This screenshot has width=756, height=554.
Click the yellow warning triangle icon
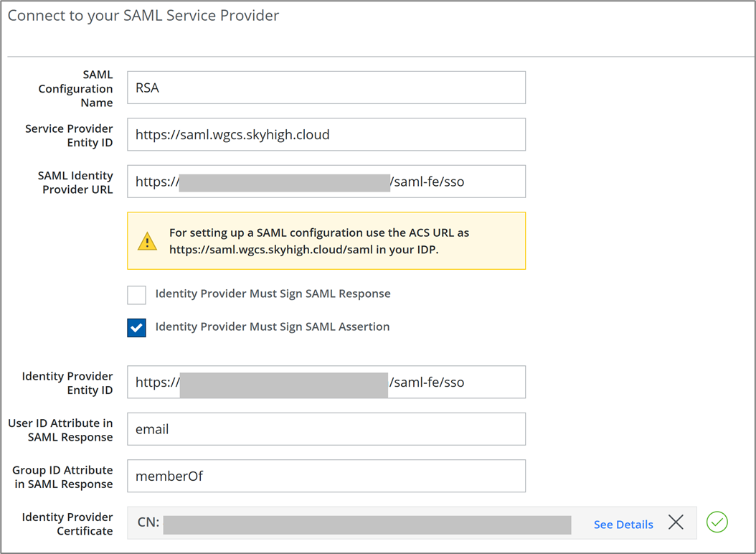pyautogui.click(x=147, y=241)
